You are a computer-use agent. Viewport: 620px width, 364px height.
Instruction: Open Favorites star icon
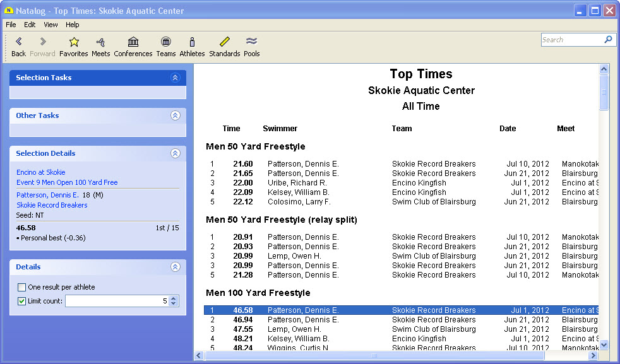coord(74,42)
